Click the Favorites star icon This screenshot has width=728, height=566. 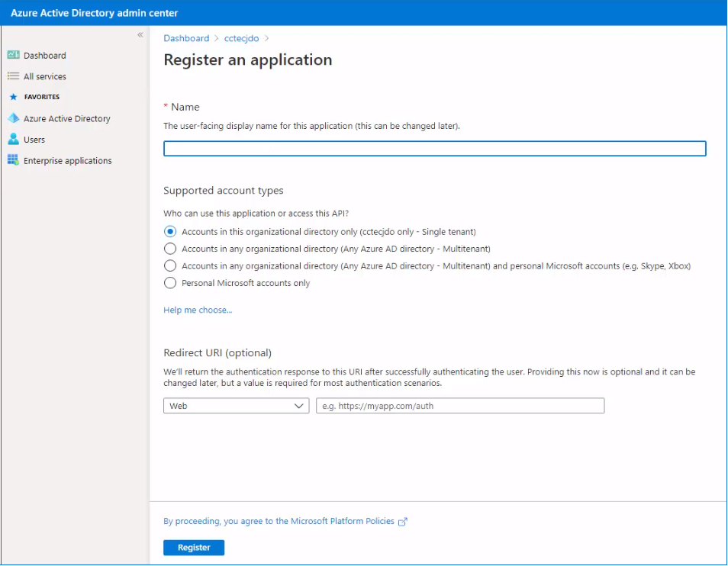14,97
